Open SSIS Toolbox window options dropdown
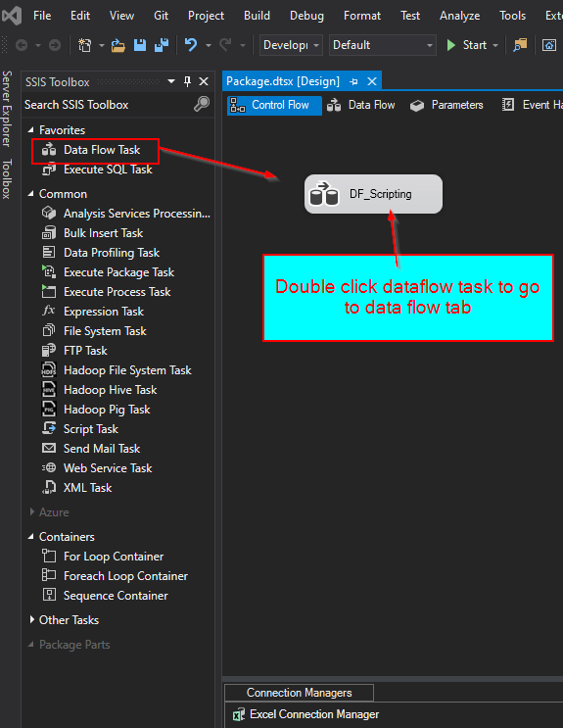The image size is (563, 728). (x=171, y=81)
